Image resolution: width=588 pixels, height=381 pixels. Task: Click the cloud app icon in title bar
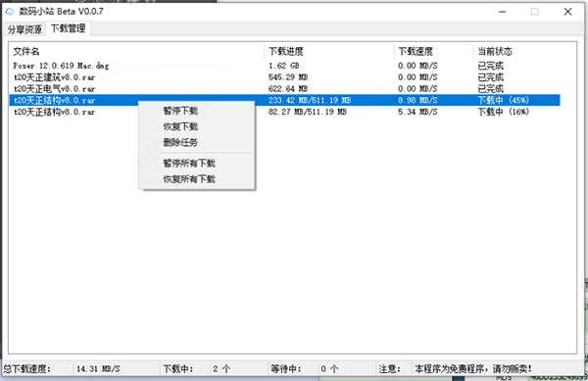click(x=10, y=12)
